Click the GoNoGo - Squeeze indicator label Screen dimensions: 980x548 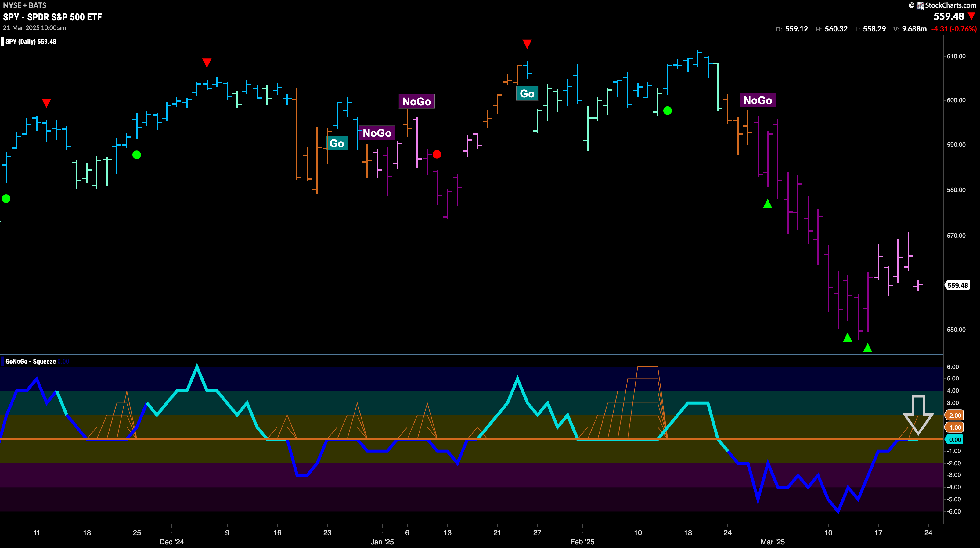pyautogui.click(x=31, y=362)
